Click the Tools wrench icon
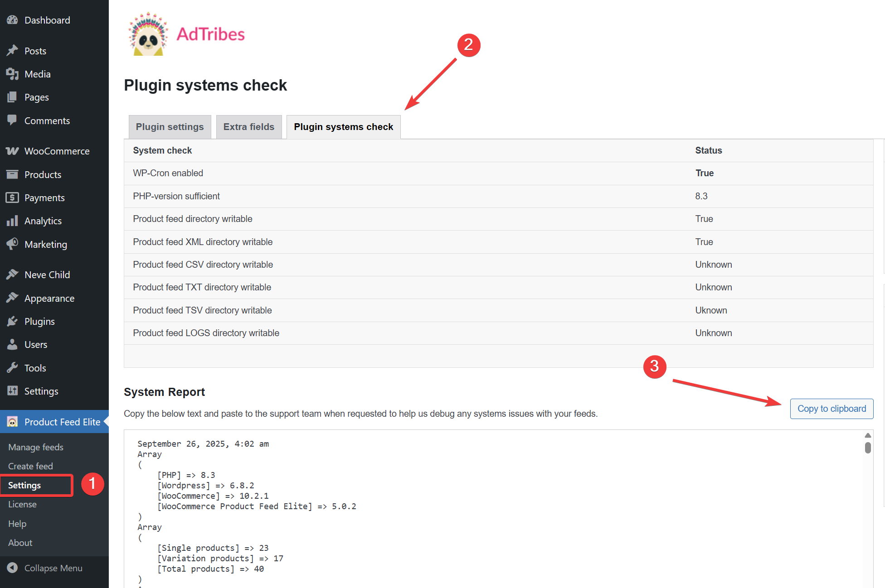 12,368
